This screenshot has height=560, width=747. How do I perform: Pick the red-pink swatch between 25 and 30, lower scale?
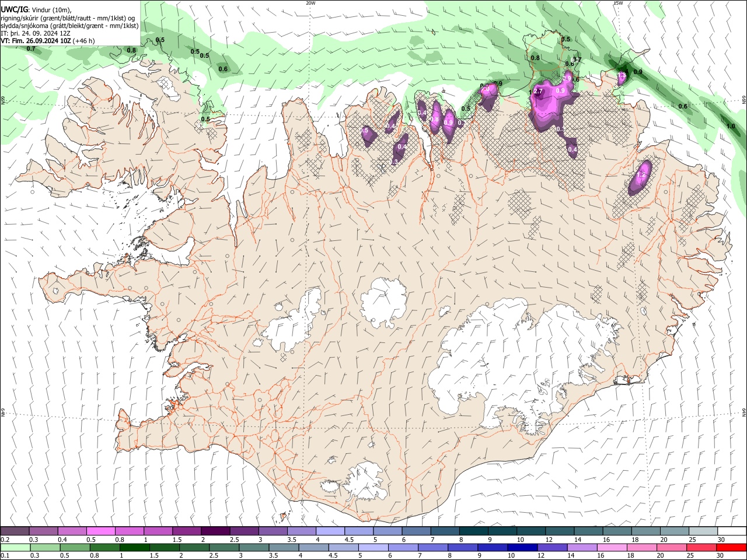point(701,548)
